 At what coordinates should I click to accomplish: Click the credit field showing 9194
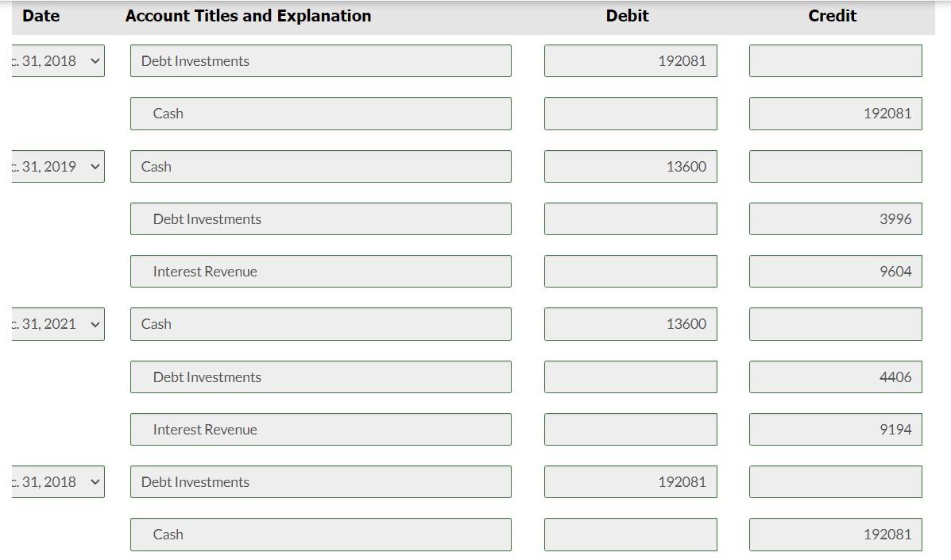tap(835, 429)
